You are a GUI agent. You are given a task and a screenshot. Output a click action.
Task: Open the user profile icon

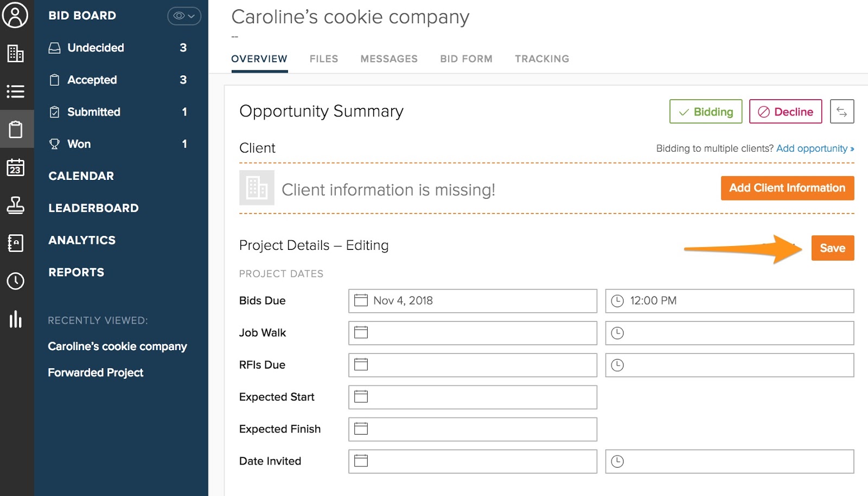15,15
